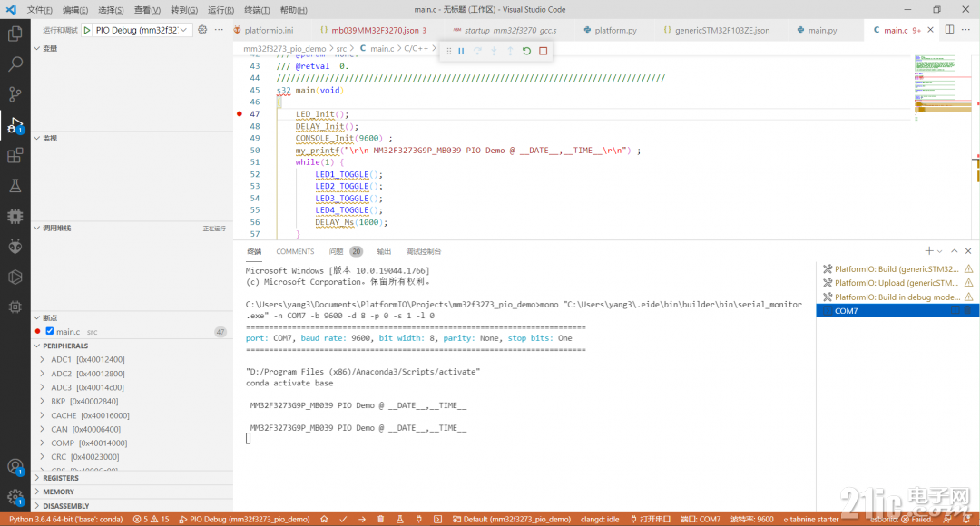Open launch.json via the debug gear icon

[202, 29]
